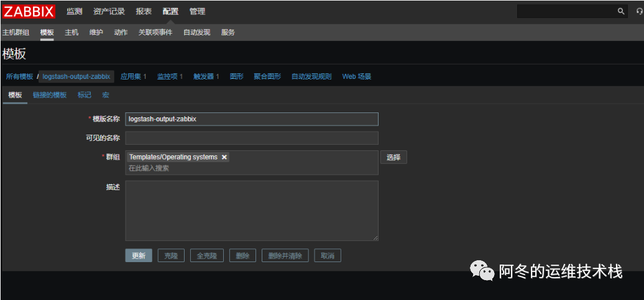
Task: Click the description textarea resize handle
Action: (x=375, y=238)
